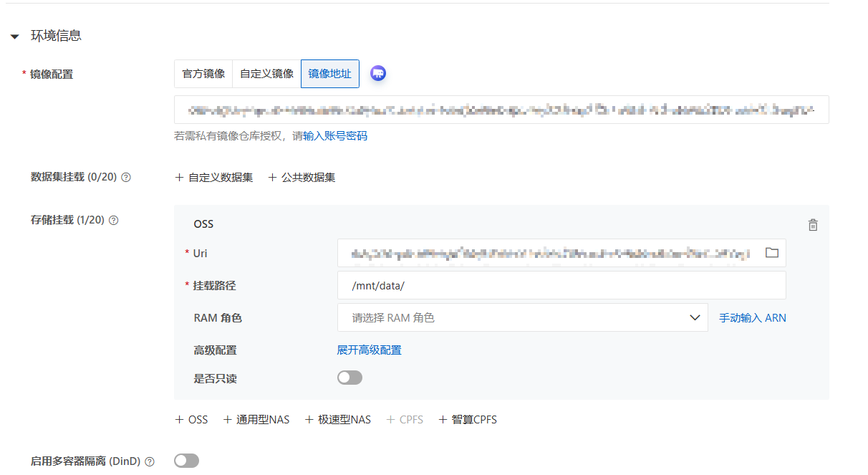Add a 智算CPFS mount

pos(468,420)
